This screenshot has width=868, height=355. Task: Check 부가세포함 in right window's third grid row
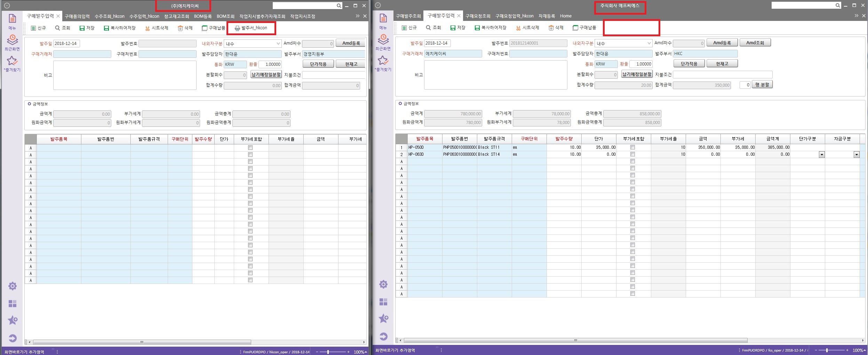click(632, 161)
